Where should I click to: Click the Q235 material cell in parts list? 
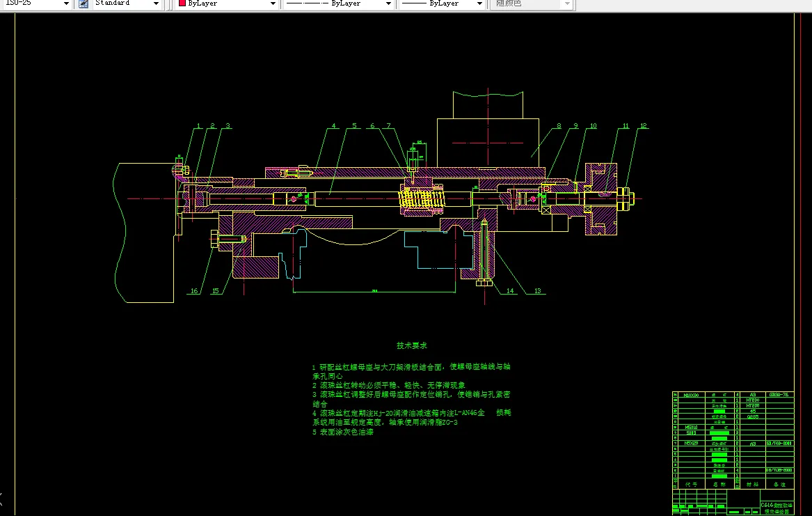752,416
